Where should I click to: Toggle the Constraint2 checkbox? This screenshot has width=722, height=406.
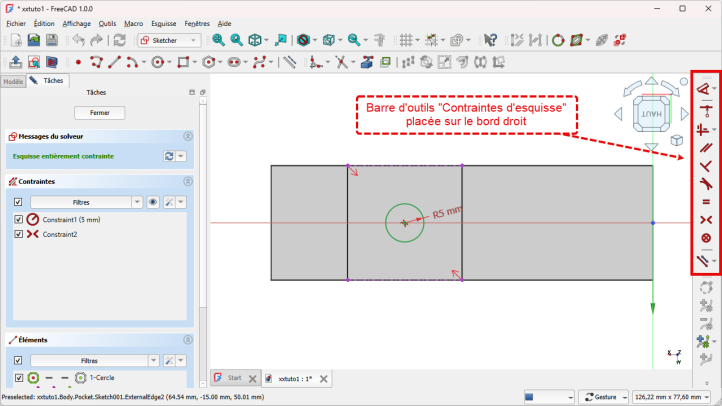[x=18, y=234]
